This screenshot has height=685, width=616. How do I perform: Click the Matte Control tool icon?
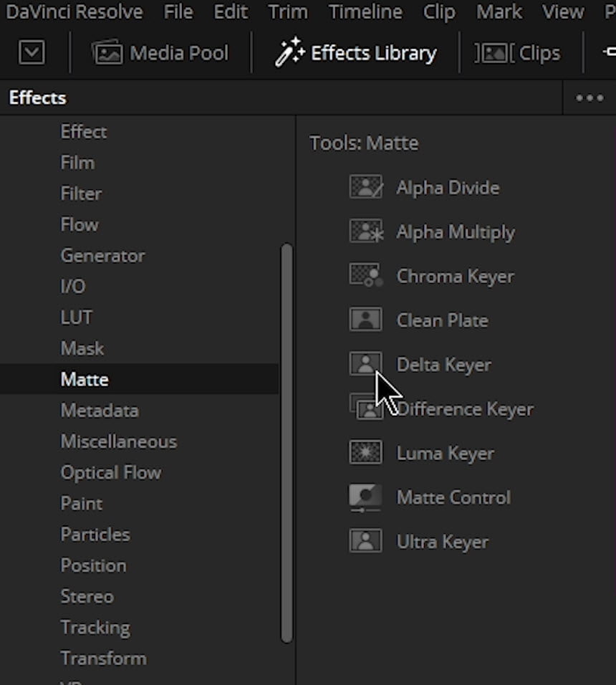(x=366, y=497)
